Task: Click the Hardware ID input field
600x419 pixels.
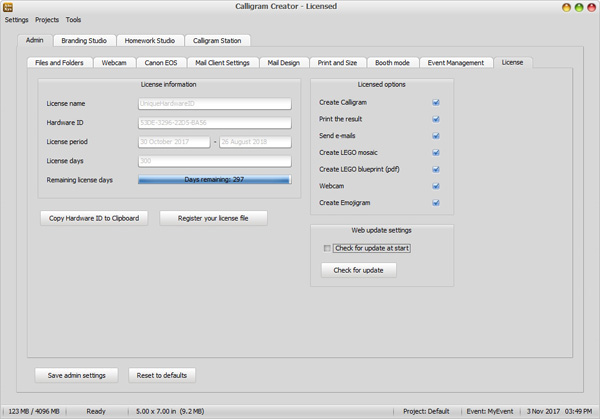Action: tap(215, 123)
